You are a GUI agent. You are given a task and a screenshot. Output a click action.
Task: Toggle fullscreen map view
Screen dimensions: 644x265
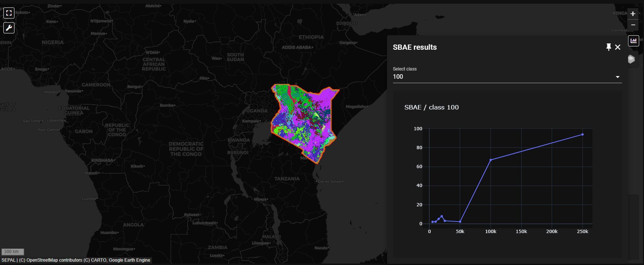pyautogui.click(x=9, y=13)
